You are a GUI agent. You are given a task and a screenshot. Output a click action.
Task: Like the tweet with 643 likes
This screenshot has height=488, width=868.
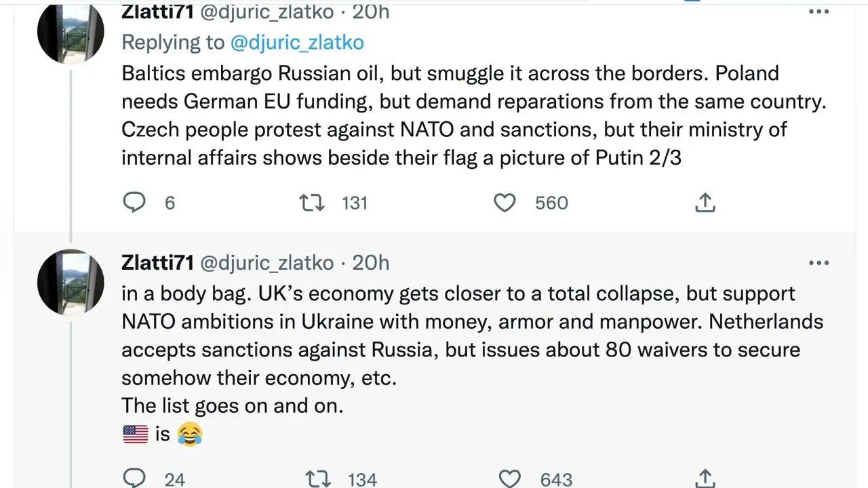click(510, 479)
